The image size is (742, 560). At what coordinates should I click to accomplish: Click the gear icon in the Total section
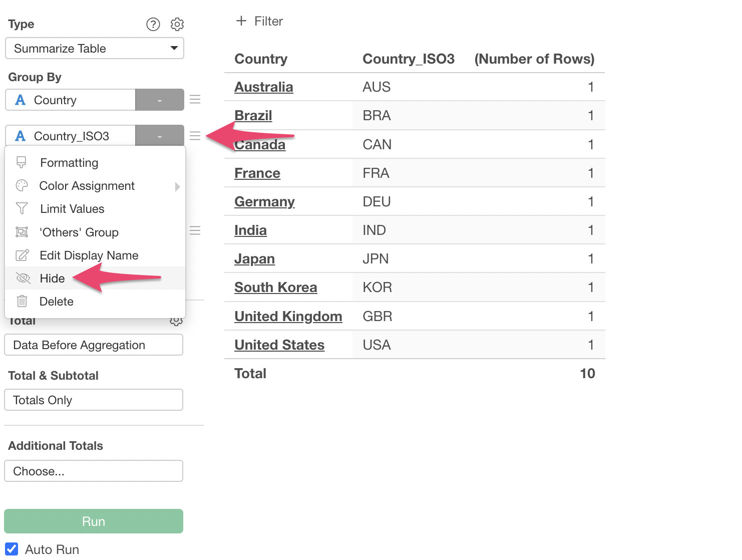click(x=176, y=322)
